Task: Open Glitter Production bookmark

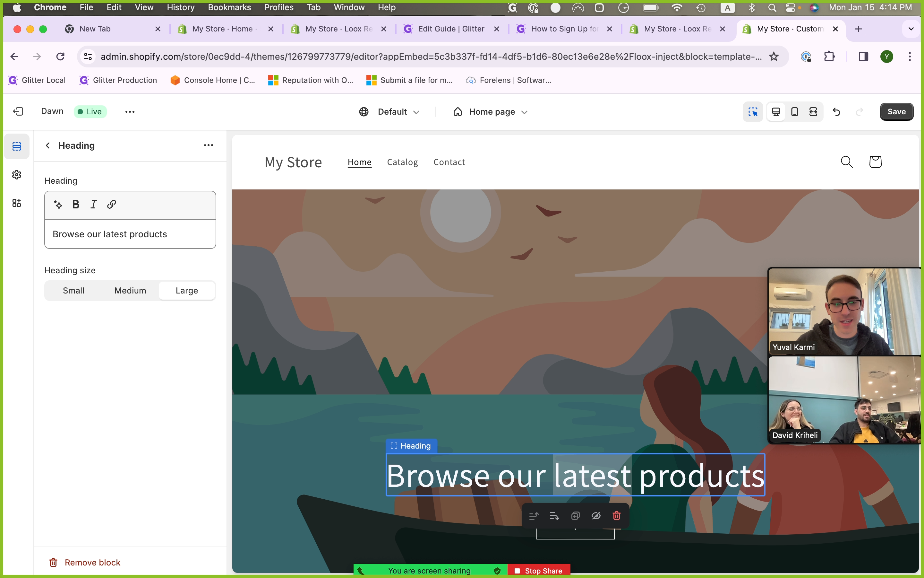Action: (118, 80)
